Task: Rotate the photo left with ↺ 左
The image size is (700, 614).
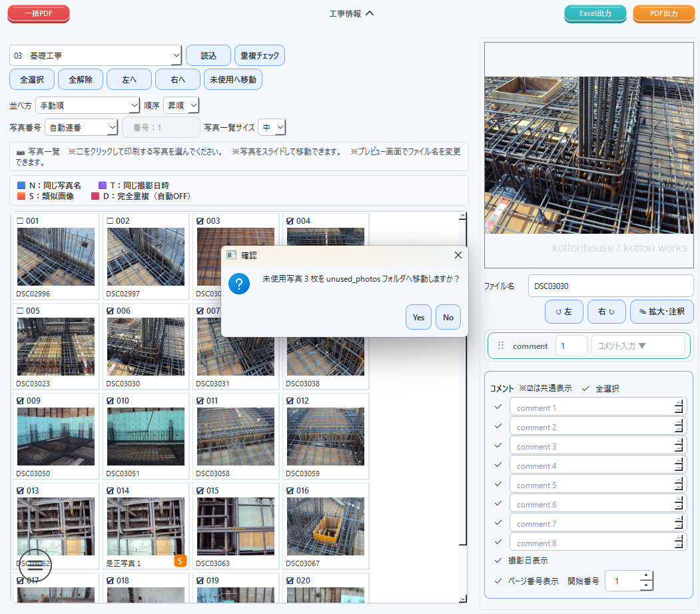Action: click(564, 312)
